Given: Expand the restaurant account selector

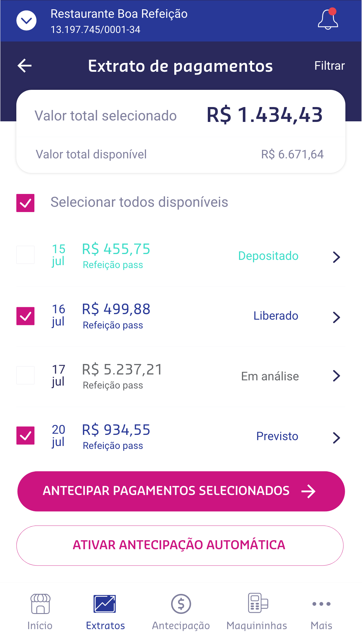Looking at the screenshot, I should (x=27, y=20).
